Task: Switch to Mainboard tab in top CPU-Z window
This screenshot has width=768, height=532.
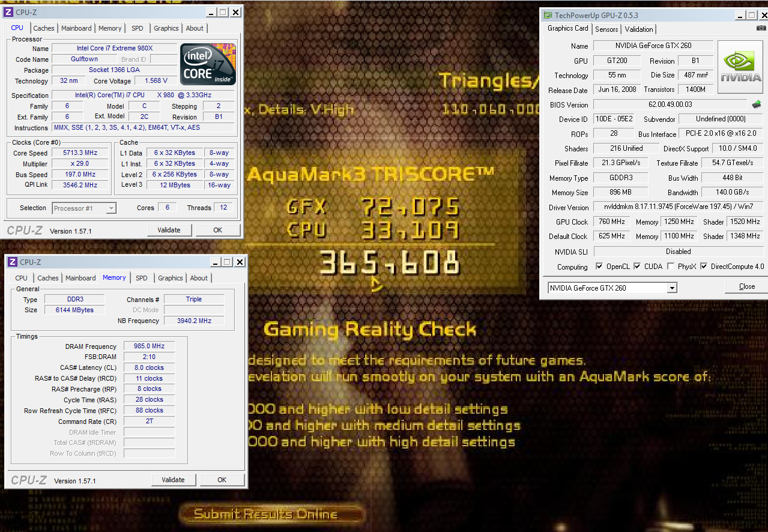Action: point(76,28)
